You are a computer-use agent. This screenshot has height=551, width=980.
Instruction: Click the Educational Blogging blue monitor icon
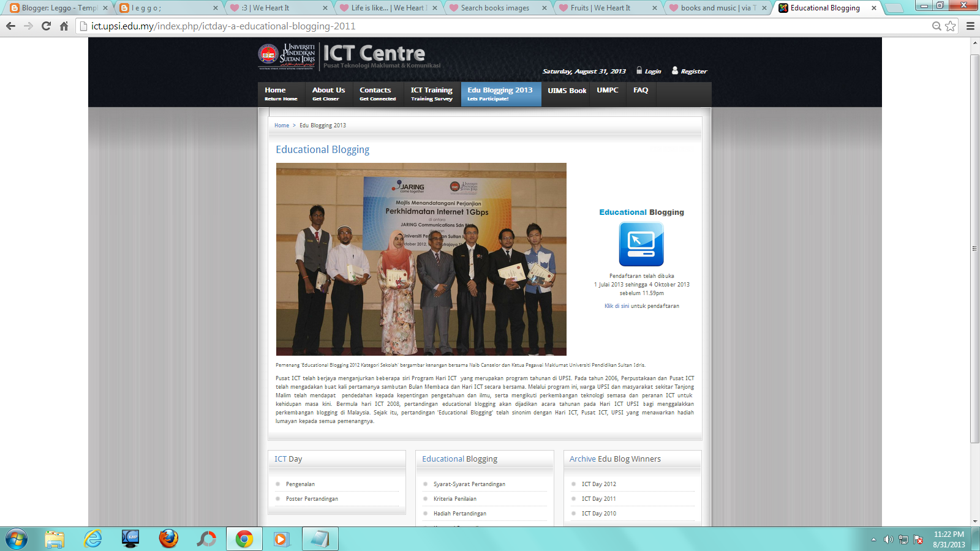click(641, 244)
